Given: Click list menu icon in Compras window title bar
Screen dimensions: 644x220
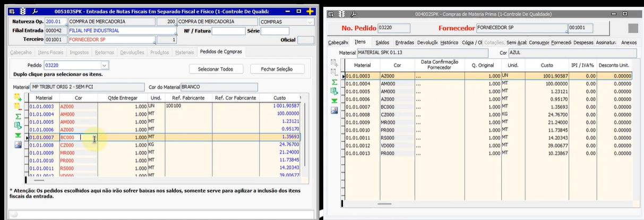Looking at the screenshot, I should coord(331,14).
